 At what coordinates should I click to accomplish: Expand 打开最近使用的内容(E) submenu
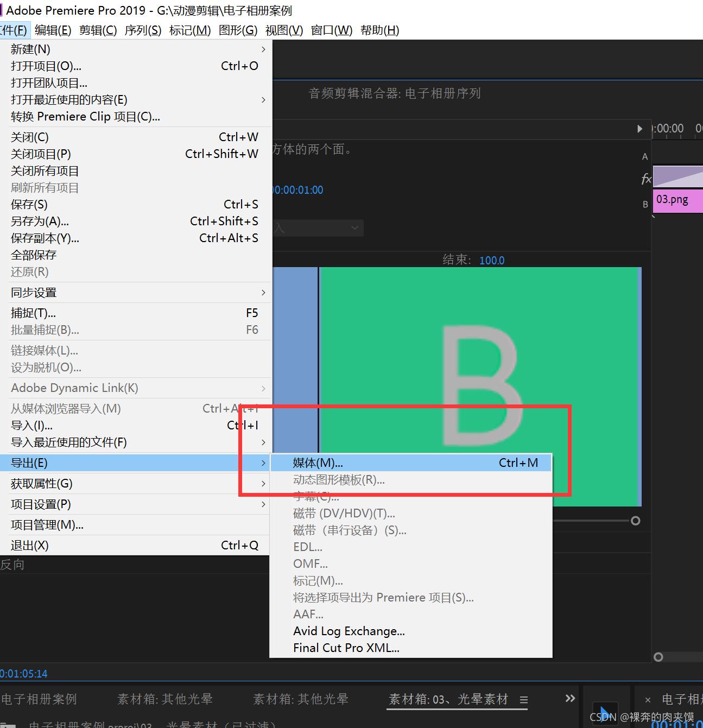pyautogui.click(x=135, y=100)
